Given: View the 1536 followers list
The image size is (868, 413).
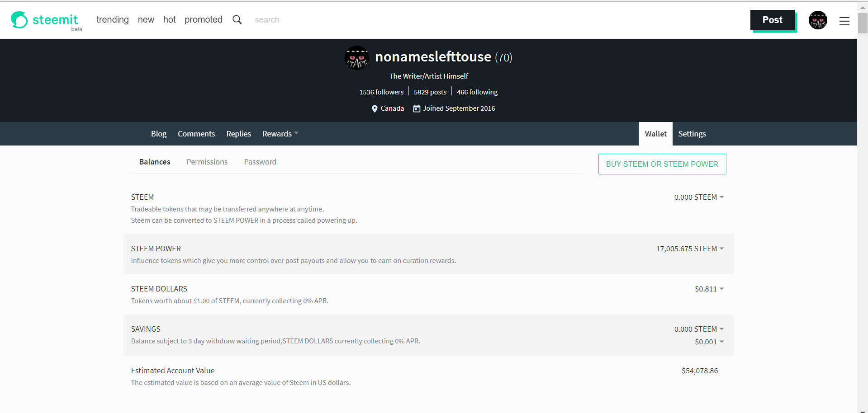Looking at the screenshot, I should click(381, 92).
